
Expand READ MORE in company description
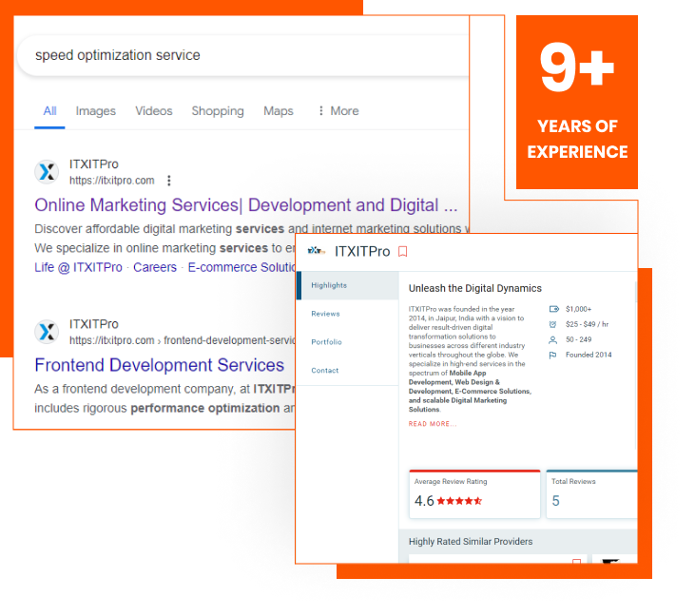point(432,424)
